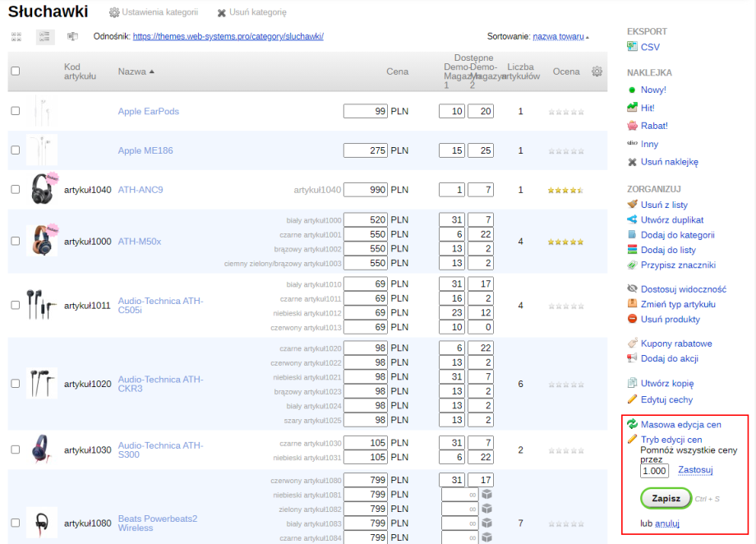Switch to table list view icon
Viewport: 756px width, 544px height.
click(x=45, y=37)
